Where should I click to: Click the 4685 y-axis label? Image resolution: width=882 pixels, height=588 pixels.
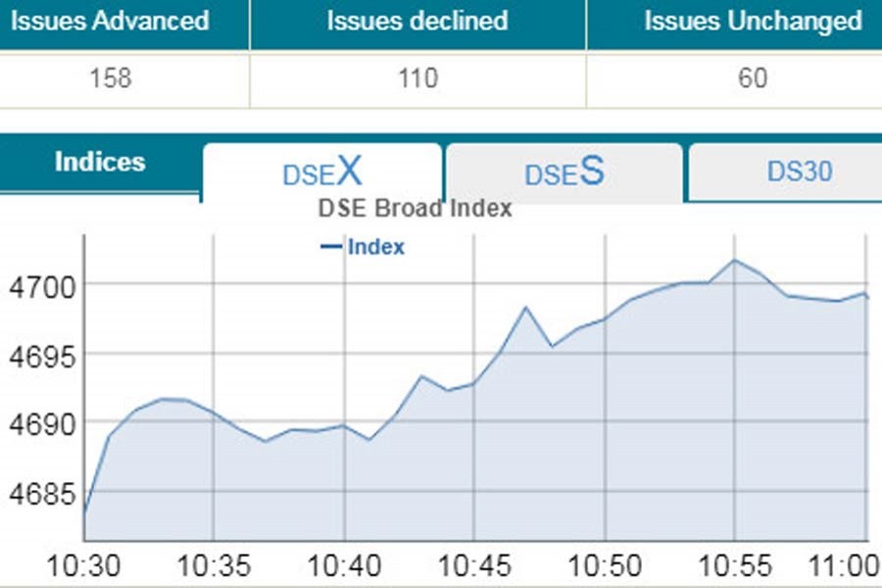(x=36, y=494)
